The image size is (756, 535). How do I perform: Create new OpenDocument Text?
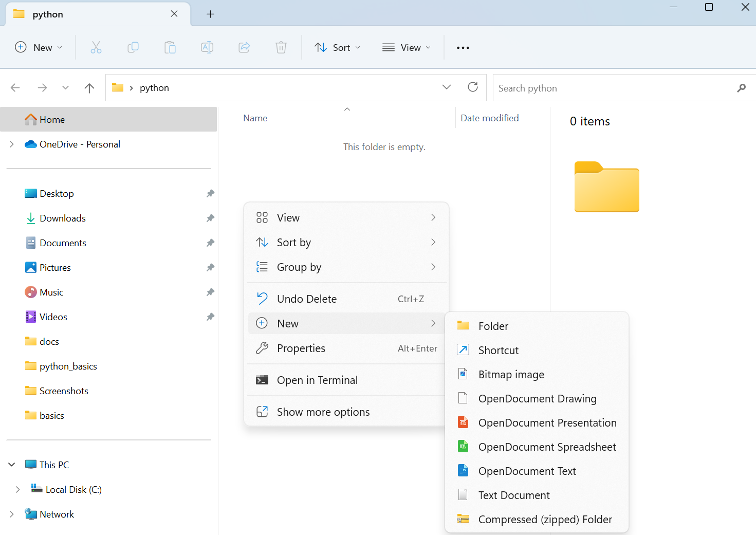537,471
